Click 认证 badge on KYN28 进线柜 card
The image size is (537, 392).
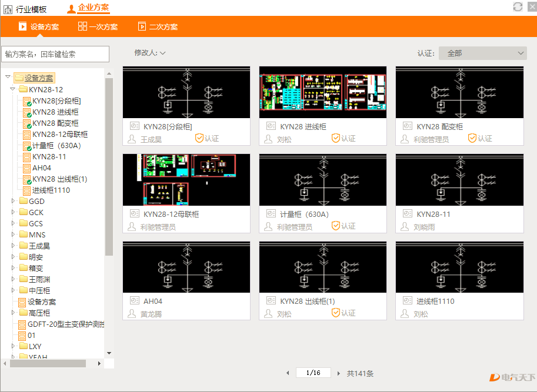343,138
